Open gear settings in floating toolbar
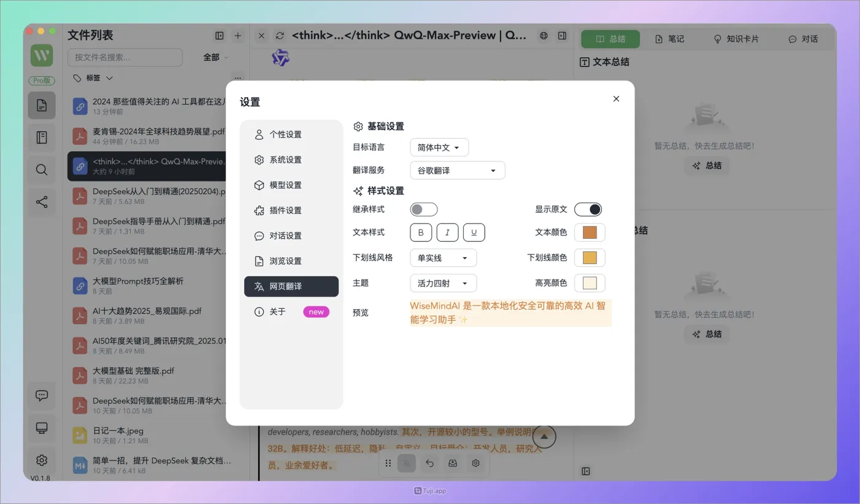The image size is (860, 504). click(475, 463)
